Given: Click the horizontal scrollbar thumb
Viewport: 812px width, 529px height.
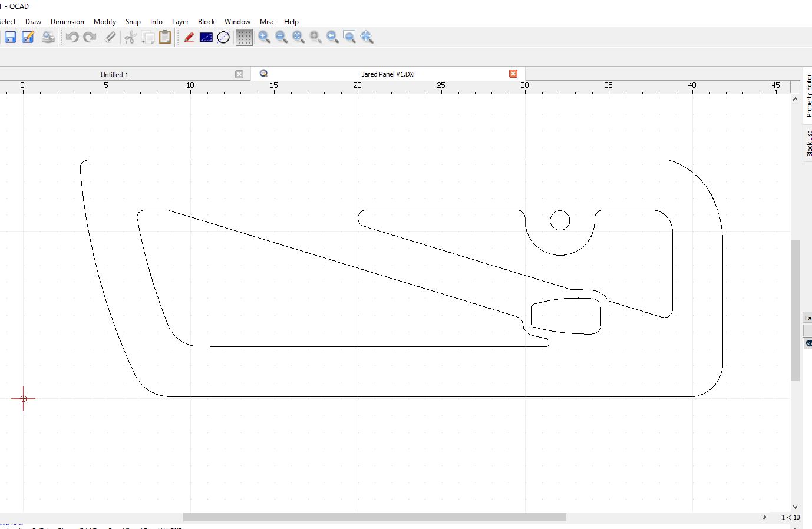Looking at the screenshot, I should (374, 517).
